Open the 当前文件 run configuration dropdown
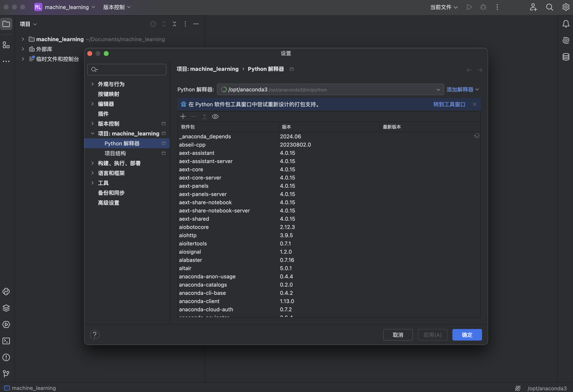Viewport: 573px width, 392px height. click(x=444, y=7)
